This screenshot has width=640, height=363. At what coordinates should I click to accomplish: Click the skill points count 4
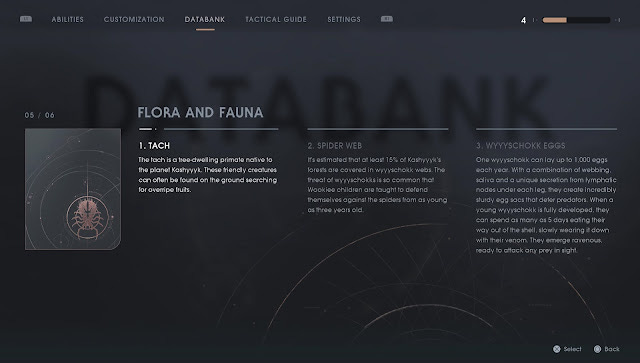point(523,20)
